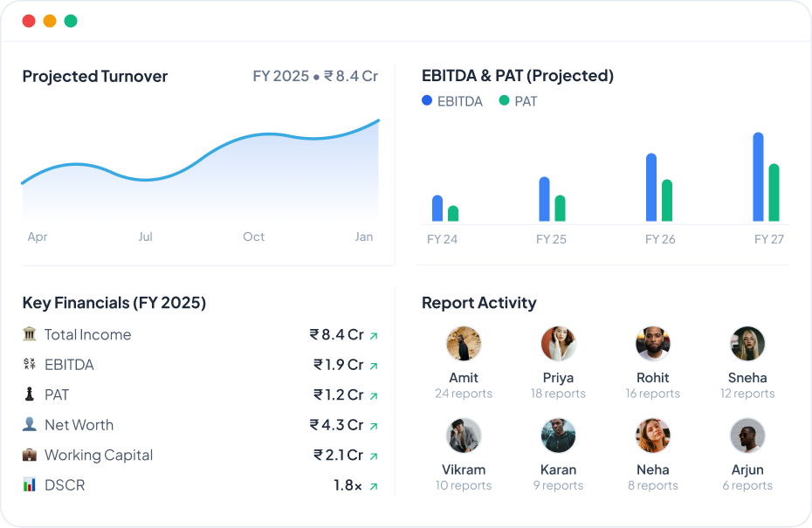
Task: Select the FY 24 EBITDA blue bar
Action: click(x=437, y=208)
